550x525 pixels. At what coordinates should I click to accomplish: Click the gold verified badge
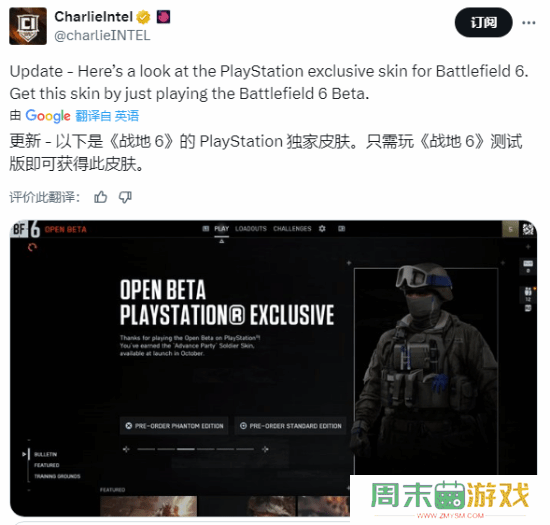[143, 17]
